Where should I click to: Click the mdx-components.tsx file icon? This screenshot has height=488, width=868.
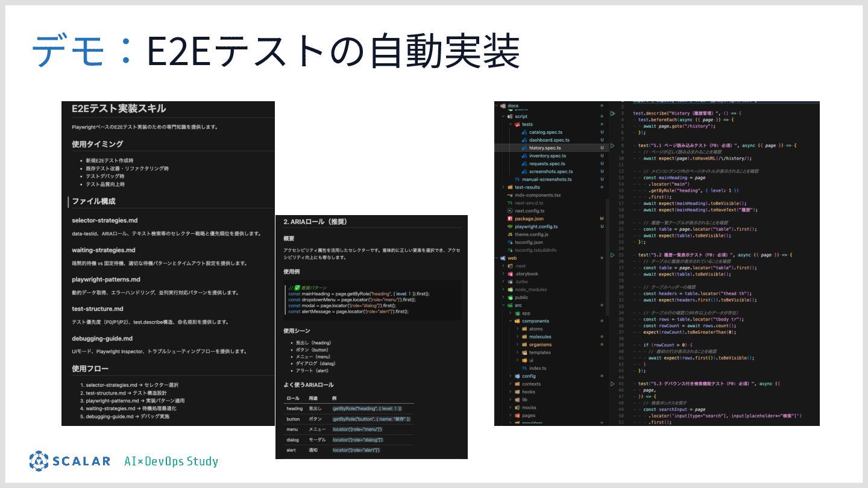point(510,195)
